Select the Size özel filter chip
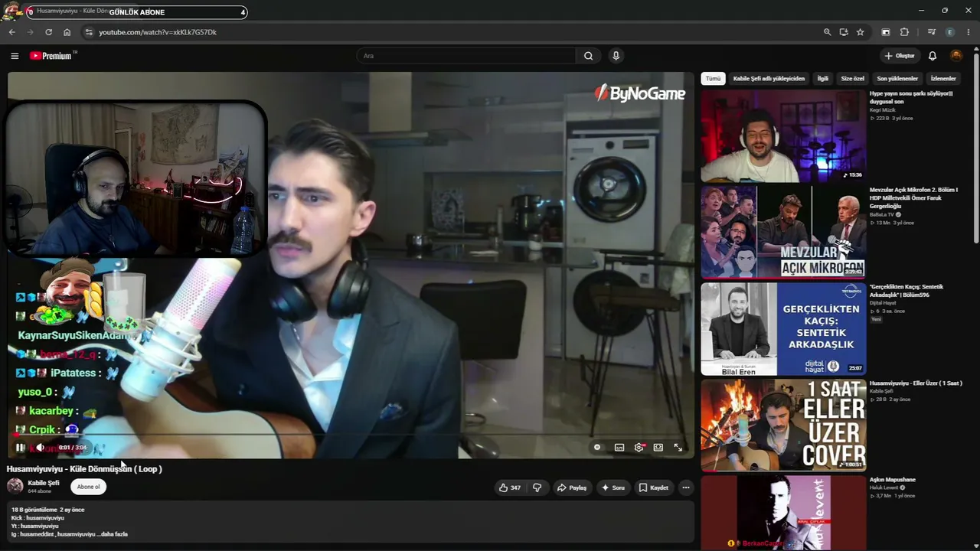Screen dimensions: 980x551 pos(852,79)
